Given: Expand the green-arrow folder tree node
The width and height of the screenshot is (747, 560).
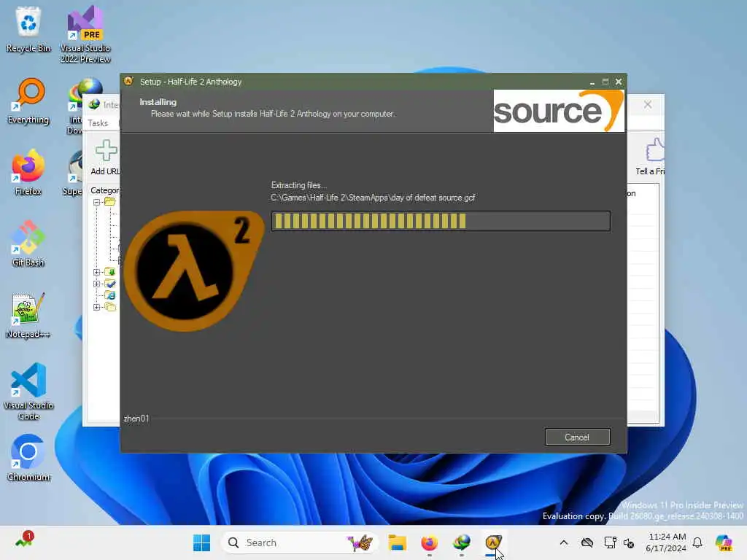Looking at the screenshot, I should point(97,273).
